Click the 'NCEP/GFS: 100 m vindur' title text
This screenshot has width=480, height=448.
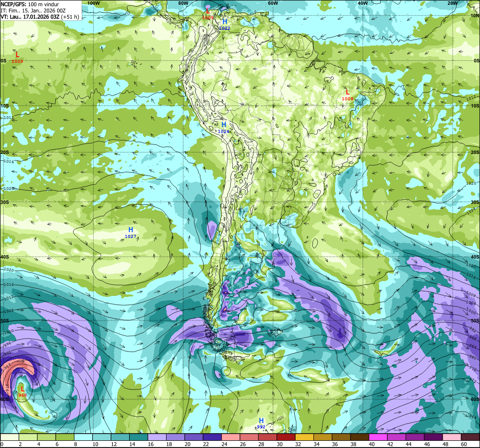pos(30,4)
